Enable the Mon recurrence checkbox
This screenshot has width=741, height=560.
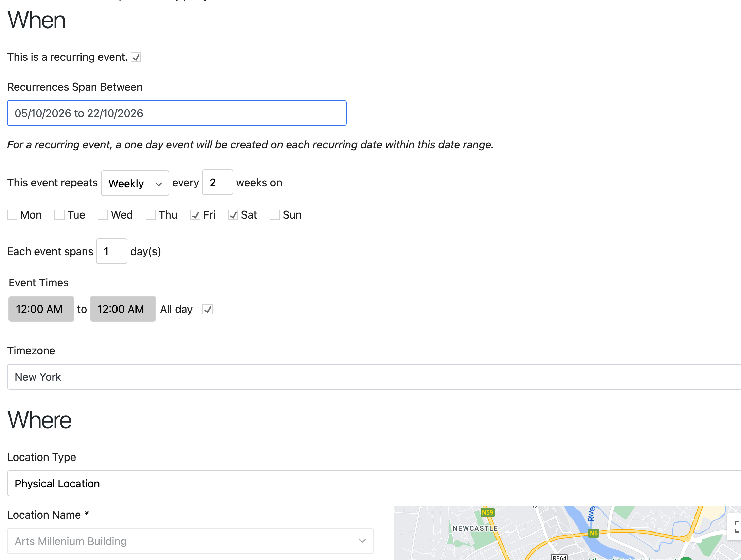coord(13,215)
